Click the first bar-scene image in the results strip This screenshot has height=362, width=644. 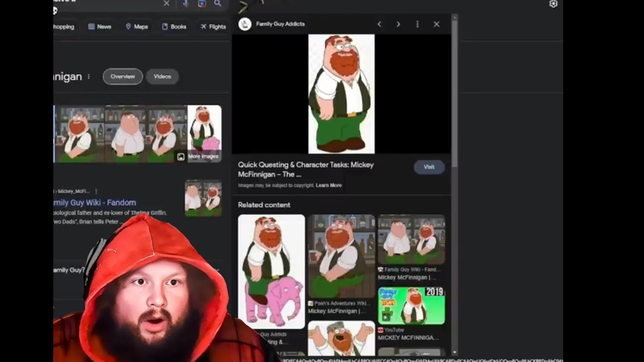coord(79,134)
